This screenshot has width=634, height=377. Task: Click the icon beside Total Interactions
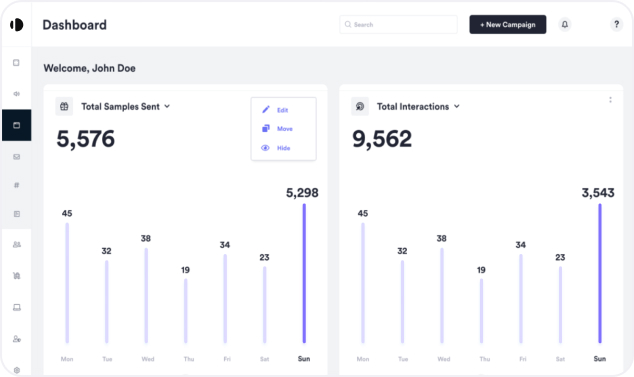point(360,106)
